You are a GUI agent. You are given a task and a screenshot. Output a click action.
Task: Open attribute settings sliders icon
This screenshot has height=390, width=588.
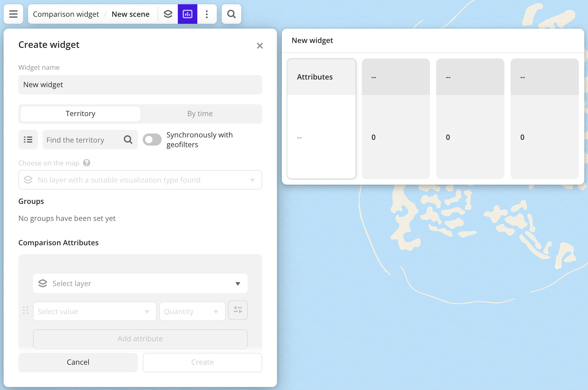coord(238,310)
